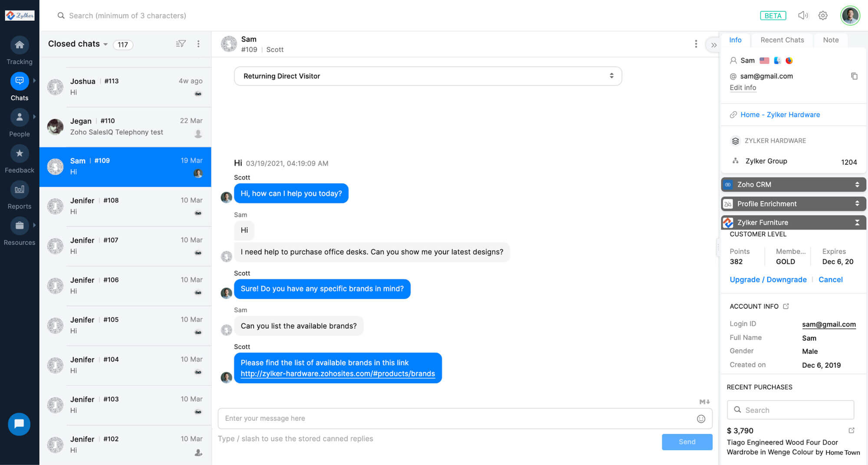Click the Upgrade / Downgrade link
The height and width of the screenshot is (465, 868).
pyautogui.click(x=768, y=279)
